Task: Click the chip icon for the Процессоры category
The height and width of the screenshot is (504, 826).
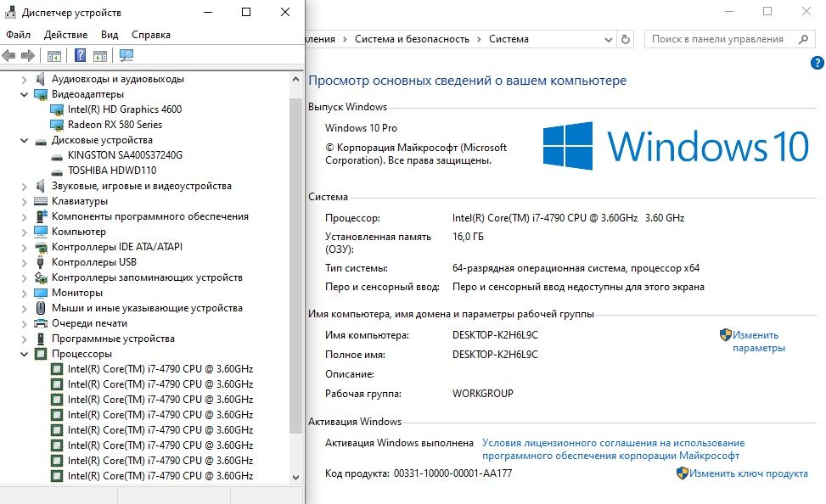Action: coord(41,354)
